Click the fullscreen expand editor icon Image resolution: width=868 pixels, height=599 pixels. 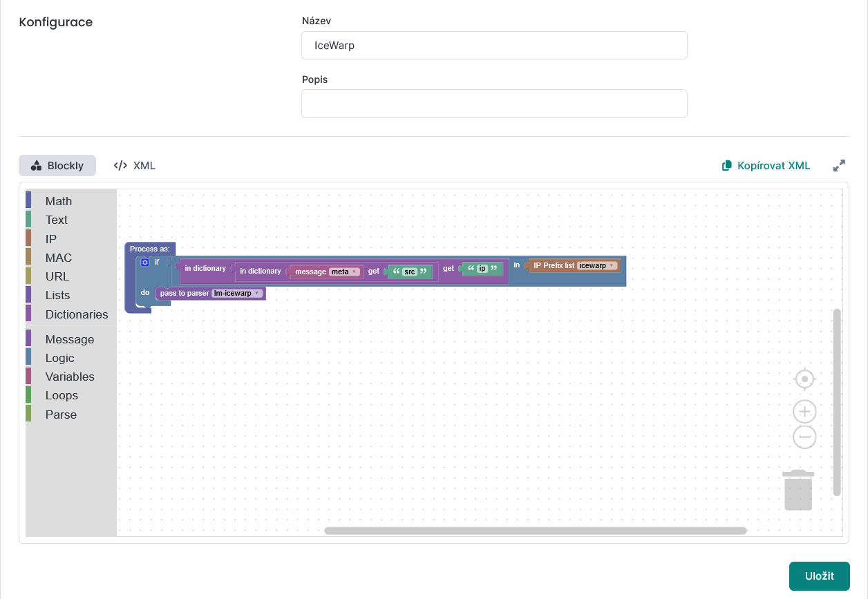pos(839,166)
